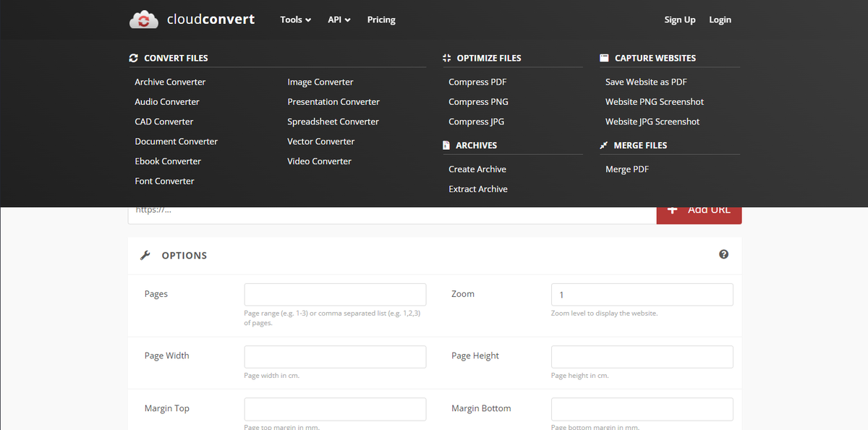Click the Page Height input field
The image size is (868, 430).
(x=642, y=357)
